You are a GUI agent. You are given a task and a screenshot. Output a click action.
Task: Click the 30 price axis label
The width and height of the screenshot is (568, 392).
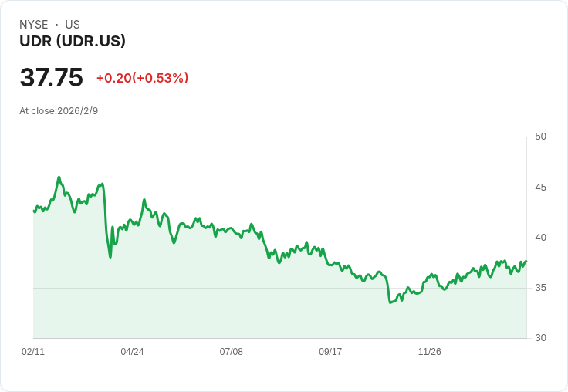point(540,338)
